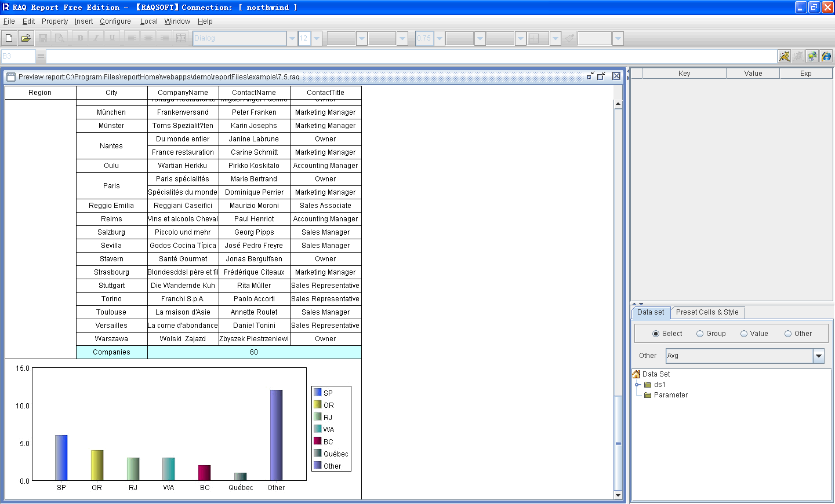
Task: Switch to Preset Cells & Style tab
Action: tap(707, 312)
